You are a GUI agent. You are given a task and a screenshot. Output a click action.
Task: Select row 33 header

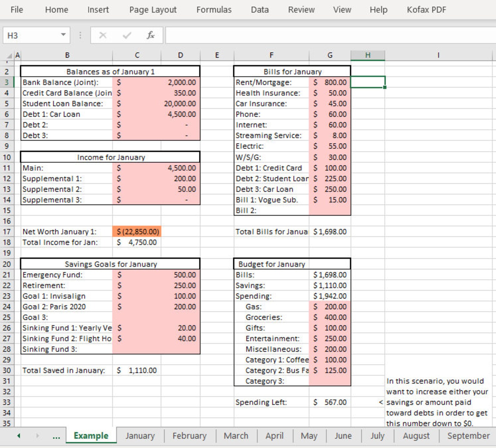point(7,402)
